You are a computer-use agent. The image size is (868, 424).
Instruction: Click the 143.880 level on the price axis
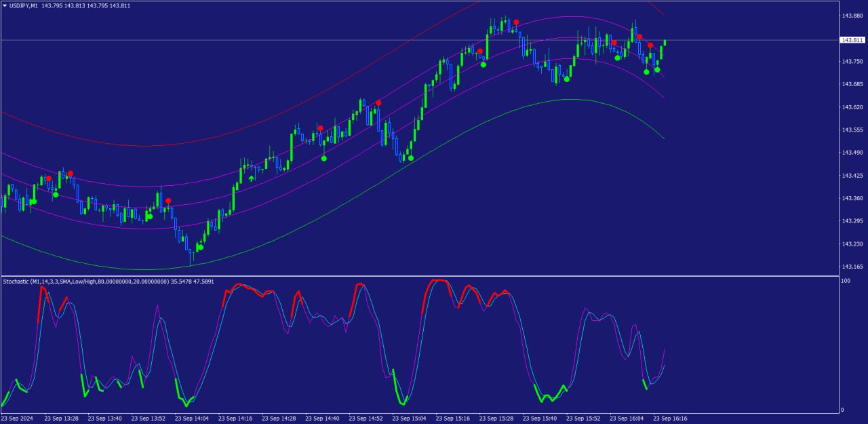point(852,16)
